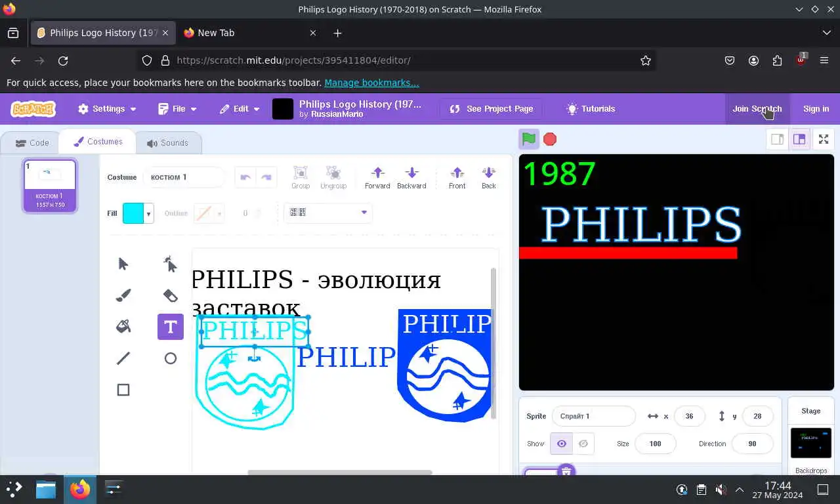Click the sprite name field

(x=593, y=416)
